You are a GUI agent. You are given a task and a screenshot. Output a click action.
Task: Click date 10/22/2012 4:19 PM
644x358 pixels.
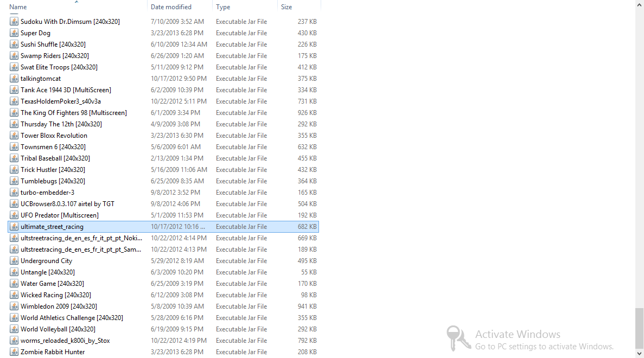point(178,341)
